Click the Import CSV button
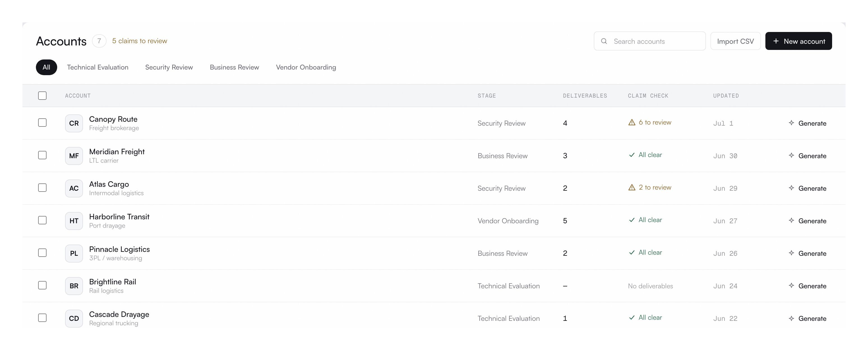 735,41
